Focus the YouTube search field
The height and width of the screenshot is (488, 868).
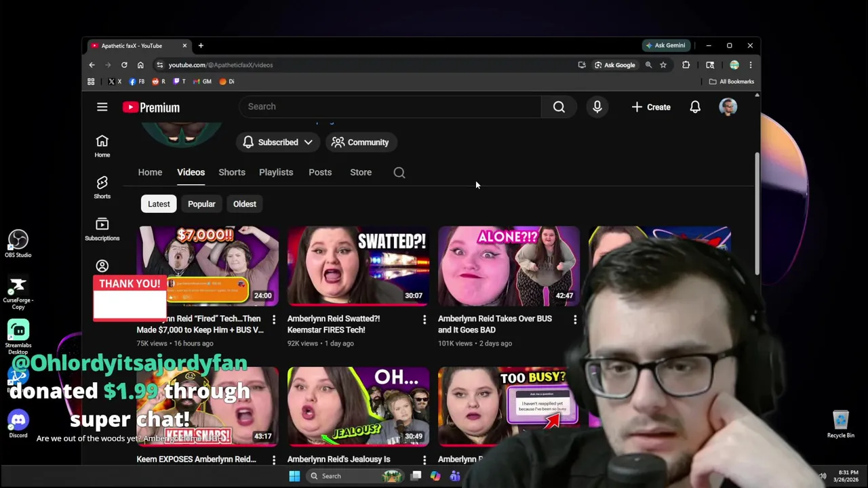click(x=391, y=106)
